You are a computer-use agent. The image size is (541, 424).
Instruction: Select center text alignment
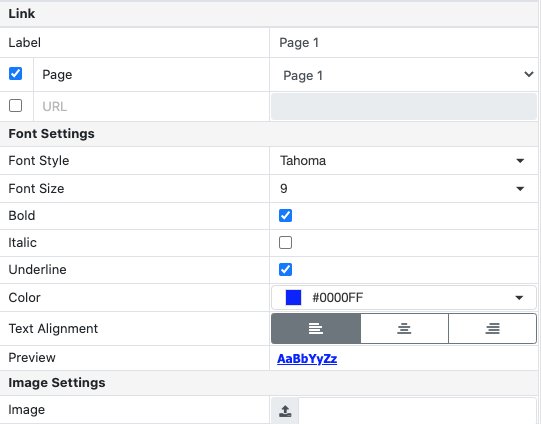point(404,328)
